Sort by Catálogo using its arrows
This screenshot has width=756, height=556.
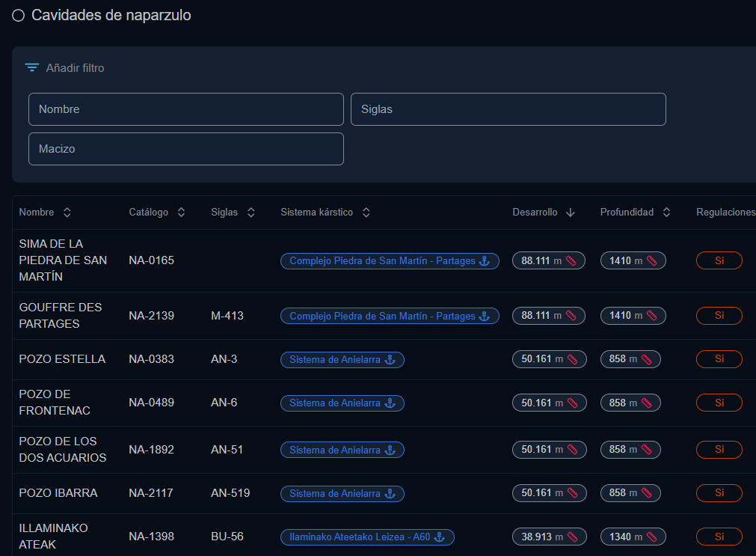pyautogui.click(x=181, y=213)
